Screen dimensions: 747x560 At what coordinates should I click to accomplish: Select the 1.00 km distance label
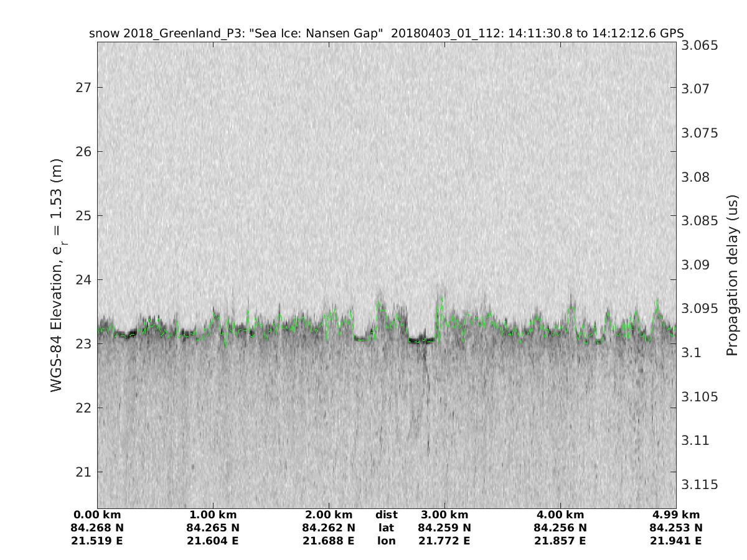(213, 515)
